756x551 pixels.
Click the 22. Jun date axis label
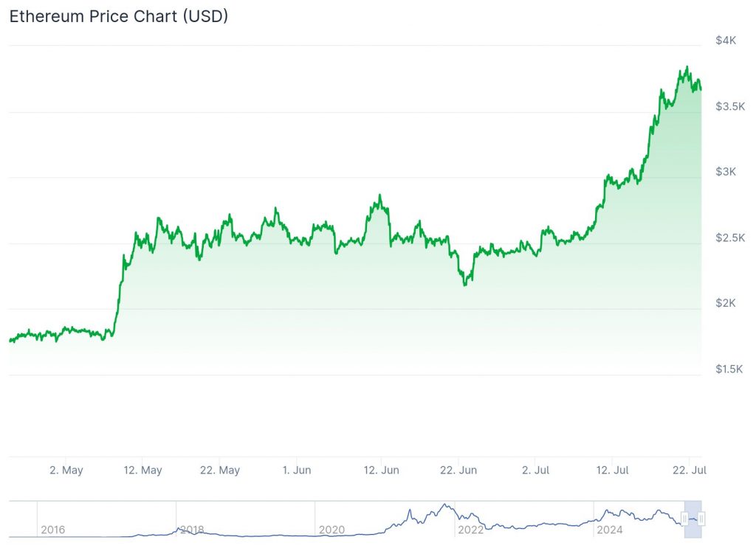[458, 470]
